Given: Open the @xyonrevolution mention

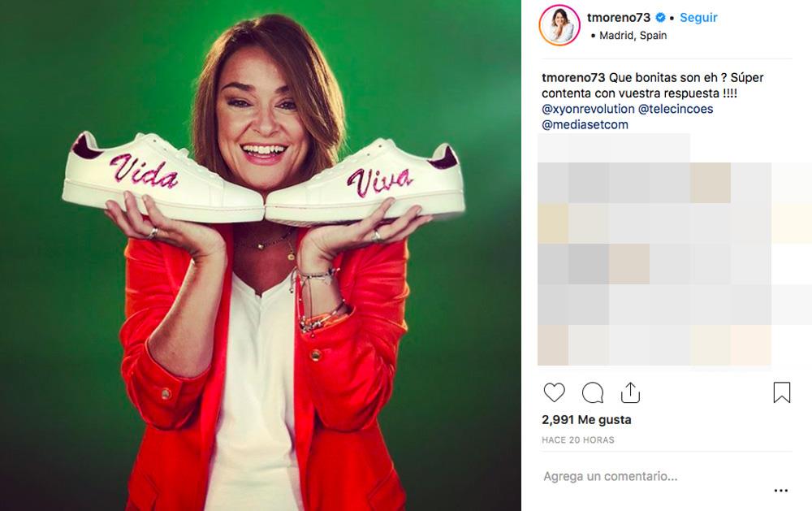Looking at the screenshot, I should [x=588, y=109].
